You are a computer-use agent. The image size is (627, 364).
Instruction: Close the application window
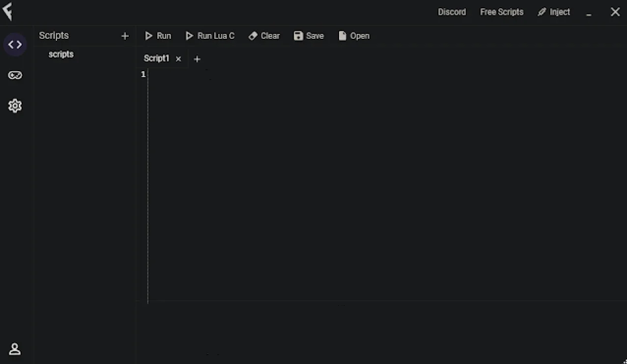615,12
